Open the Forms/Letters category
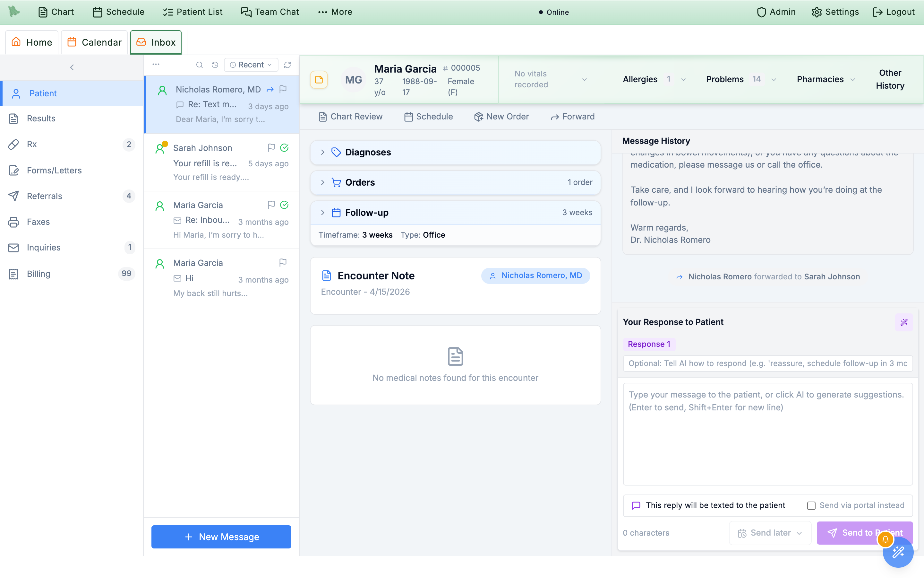This screenshot has height=578, width=924. click(72, 170)
